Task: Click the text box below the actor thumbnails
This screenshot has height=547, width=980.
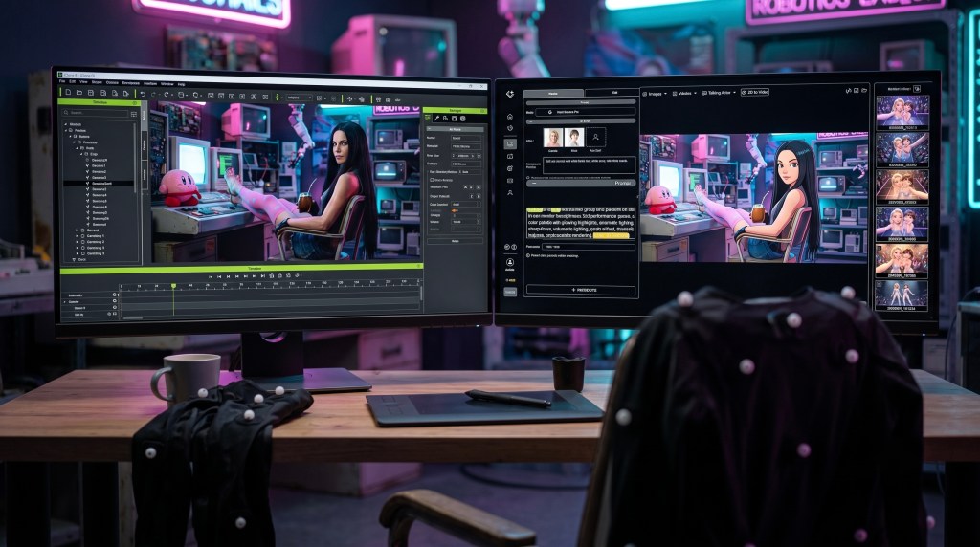Action: tap(590, 165)
